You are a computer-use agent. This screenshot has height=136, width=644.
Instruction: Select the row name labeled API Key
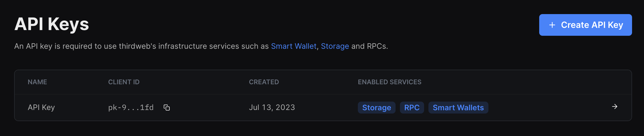41,108
